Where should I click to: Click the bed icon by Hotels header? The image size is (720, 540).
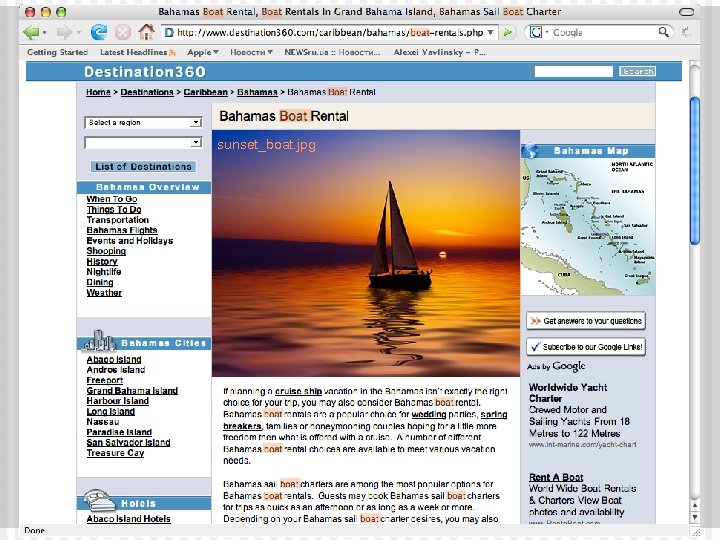pos(98,501)
